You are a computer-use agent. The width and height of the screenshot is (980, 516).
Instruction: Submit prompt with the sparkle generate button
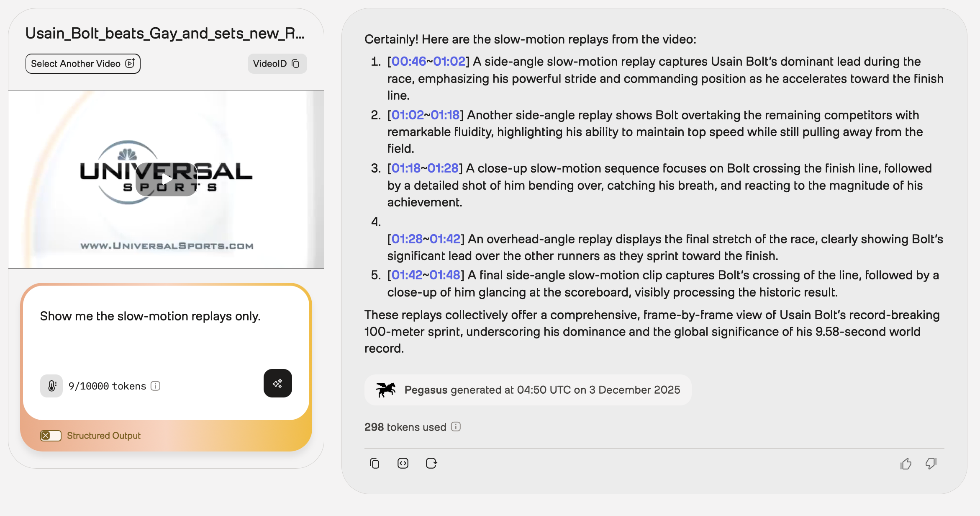(278, 383)
